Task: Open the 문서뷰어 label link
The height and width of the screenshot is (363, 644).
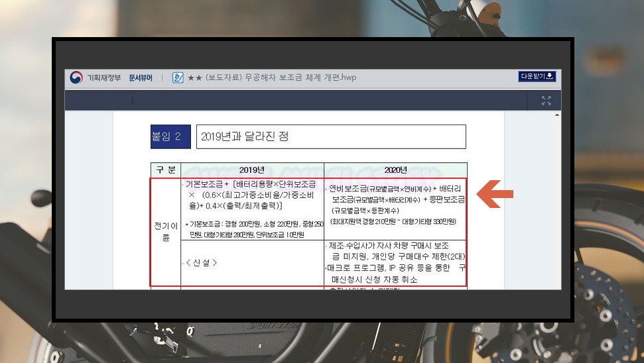Action: point(141,78)
